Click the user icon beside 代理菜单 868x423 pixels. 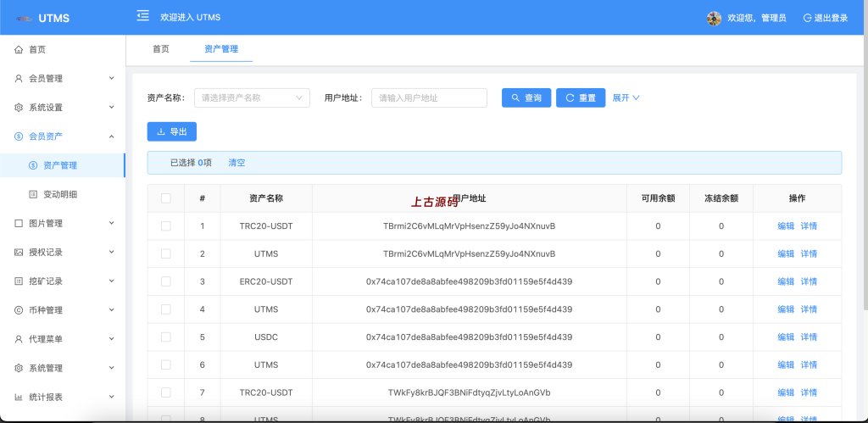pyautogui.click(x=19, y=339)
